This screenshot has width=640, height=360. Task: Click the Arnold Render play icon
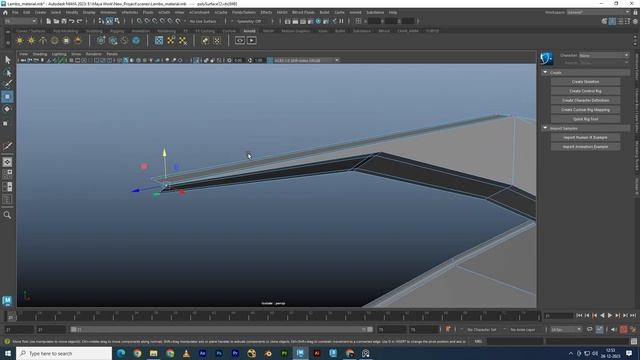pos(251,40)
